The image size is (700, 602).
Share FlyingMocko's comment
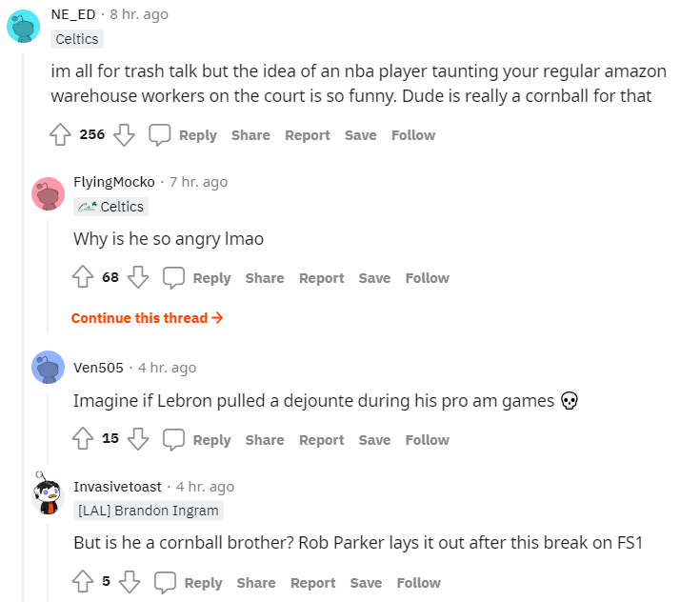click(265, 278)
